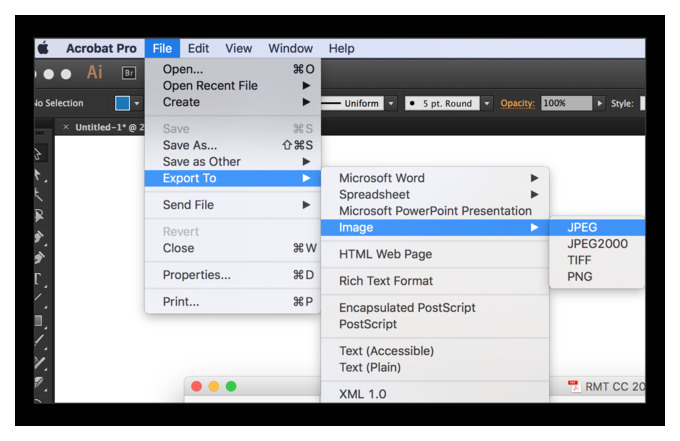Export as XML 1.0
Viewport: 680px width, 441px height.
point(435,394)
